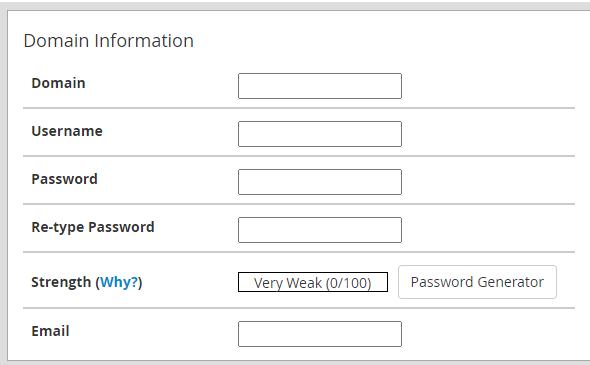Image resolution: width=590 pixels, height=365 pixels.
Task: Select the Password label text
Action: (x=64, y=179)
